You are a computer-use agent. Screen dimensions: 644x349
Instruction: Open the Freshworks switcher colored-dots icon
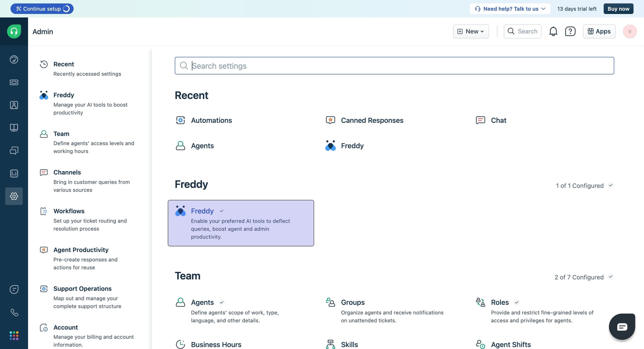click(x=14, y=335)
